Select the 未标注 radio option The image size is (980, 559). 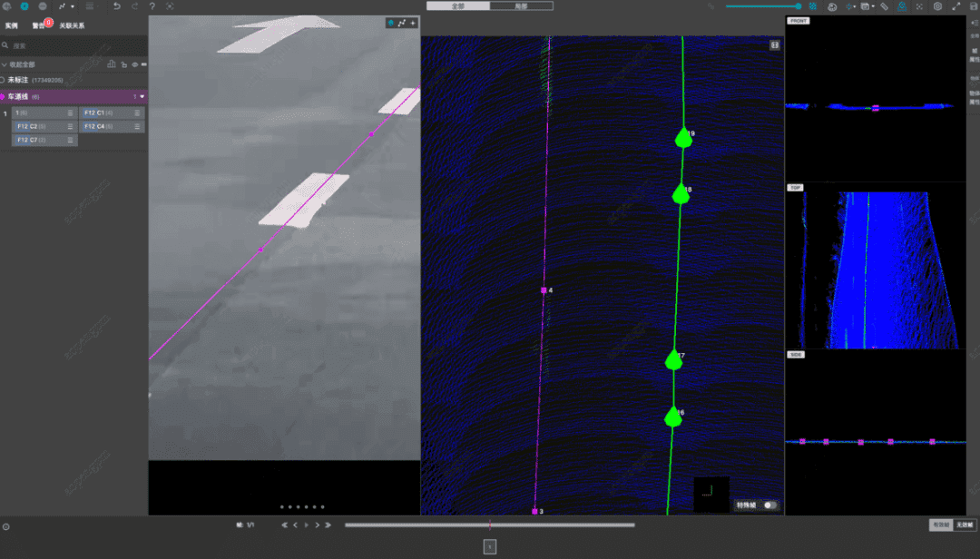tap(4, 80)
